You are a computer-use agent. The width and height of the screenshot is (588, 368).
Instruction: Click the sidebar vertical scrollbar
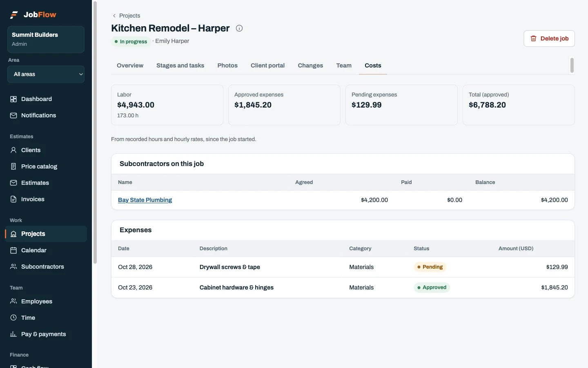pos(95,132)
